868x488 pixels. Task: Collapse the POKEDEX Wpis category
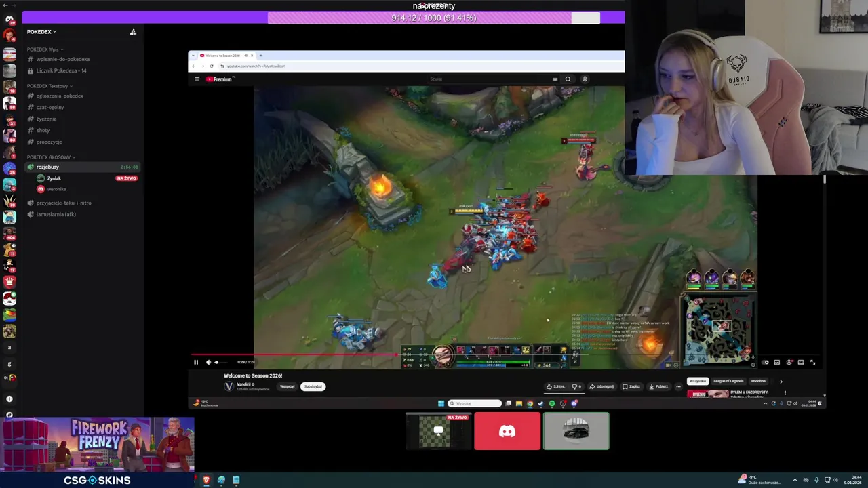45,49
